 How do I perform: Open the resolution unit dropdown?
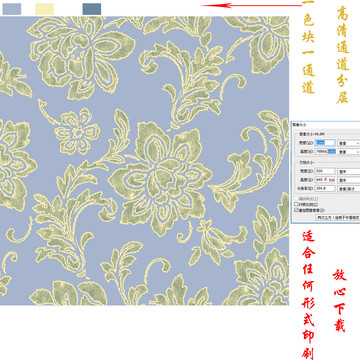click(349, 189)
